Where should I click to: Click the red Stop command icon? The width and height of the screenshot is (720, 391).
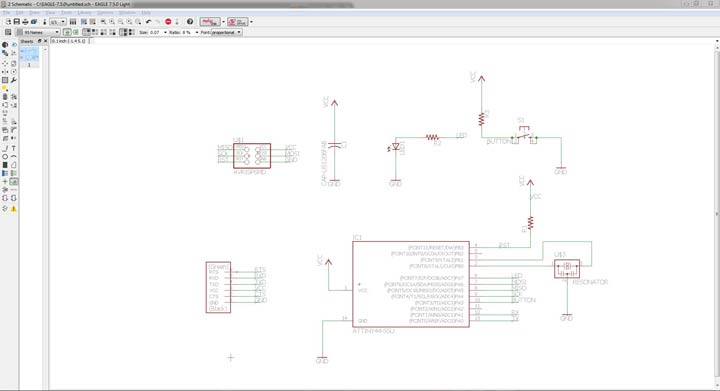(x=168, y=22)
